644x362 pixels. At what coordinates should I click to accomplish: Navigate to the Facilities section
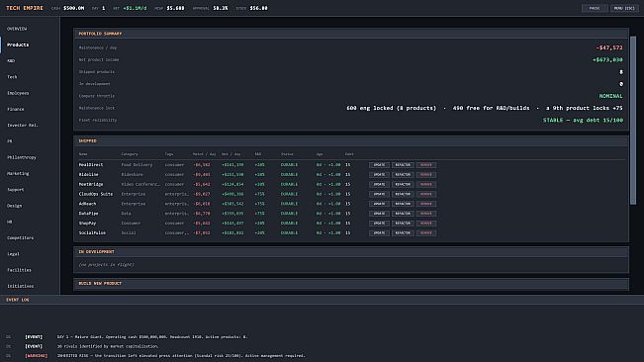(x=20, y=270)
